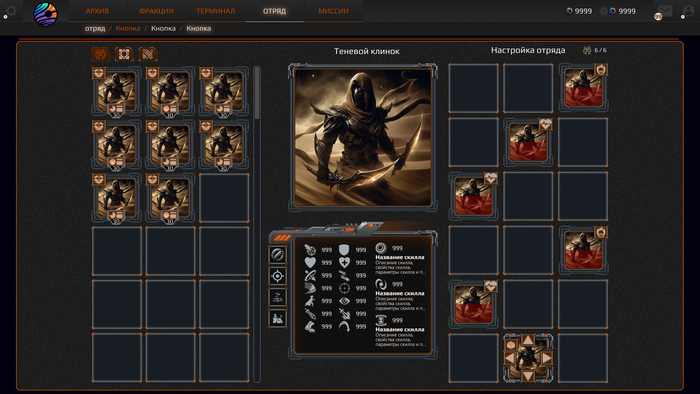Click the first currency icon beside 9999
Image resolution: width=700 pixels, height=394 pixels.
[569, 11]
